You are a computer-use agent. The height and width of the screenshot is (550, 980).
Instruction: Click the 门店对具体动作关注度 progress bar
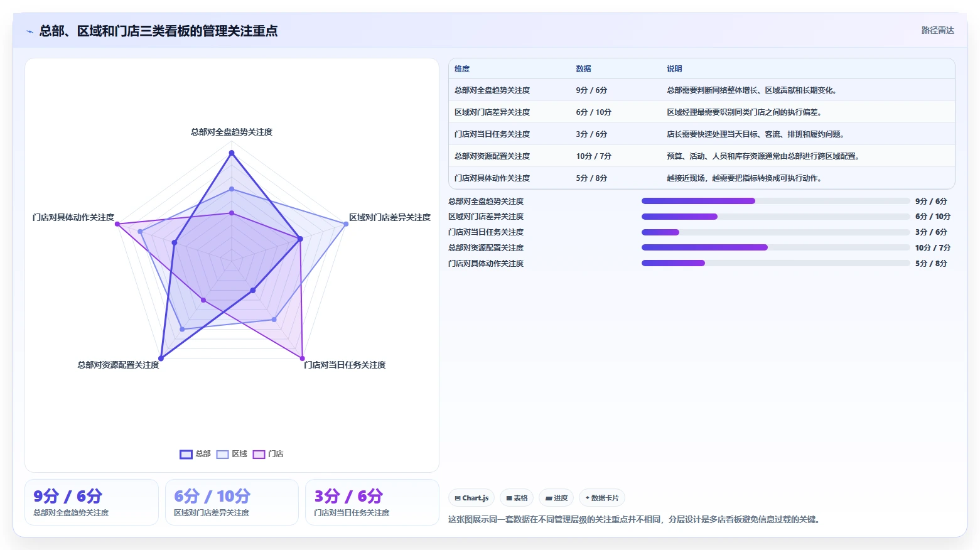[x=775, y=263]
